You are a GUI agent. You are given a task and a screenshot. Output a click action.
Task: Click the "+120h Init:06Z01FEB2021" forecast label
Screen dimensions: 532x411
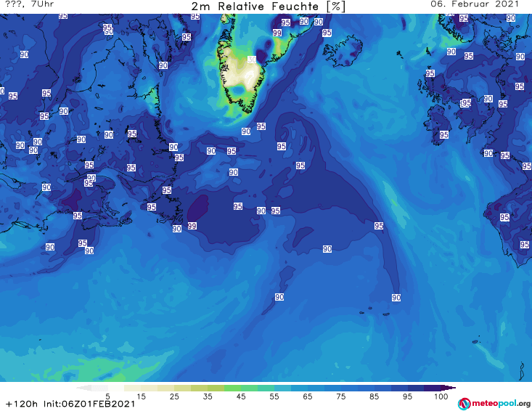pyautogui.click(x=70, y=404)
